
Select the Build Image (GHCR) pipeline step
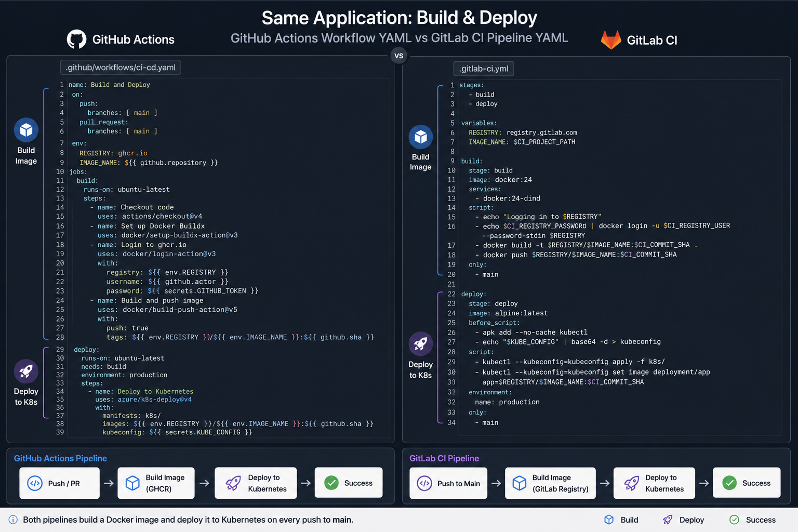click(x=156, y=483)
